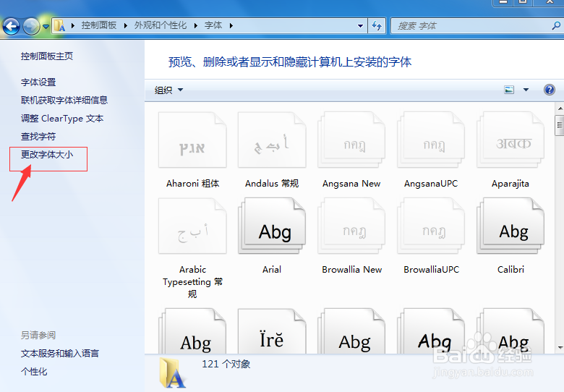Open the view options dropdown arrow
Viewport: 564px width, 392px height.
pyautogui.click(x=526, y=90)
